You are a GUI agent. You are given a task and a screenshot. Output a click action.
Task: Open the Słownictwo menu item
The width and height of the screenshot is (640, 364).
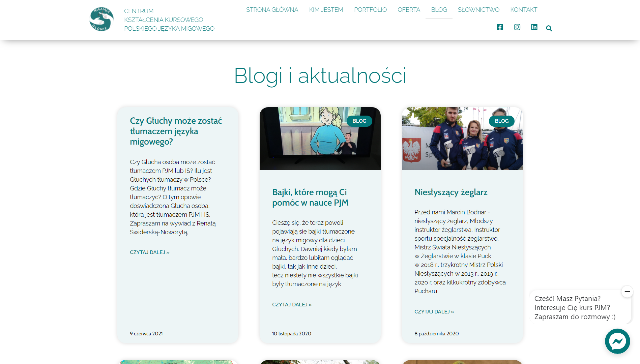point(478,10)
